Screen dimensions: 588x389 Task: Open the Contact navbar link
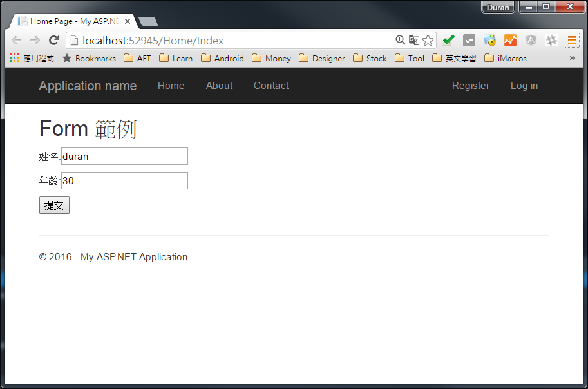pyautogui.click(x=271, y=86)
